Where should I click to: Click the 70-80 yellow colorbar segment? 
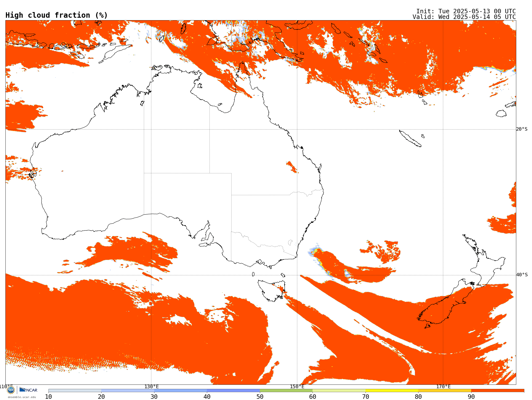click(x=392, y=391)
